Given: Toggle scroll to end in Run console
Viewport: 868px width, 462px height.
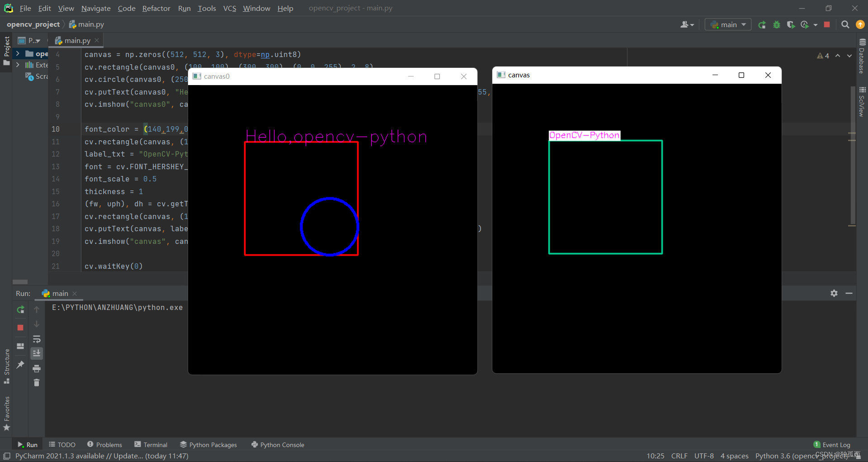Looking at the screenshot, I should click(x=37, y=353).
